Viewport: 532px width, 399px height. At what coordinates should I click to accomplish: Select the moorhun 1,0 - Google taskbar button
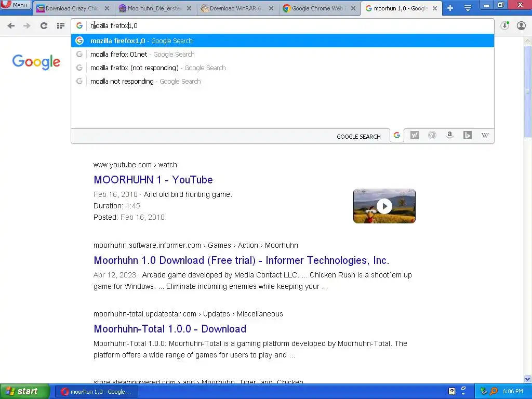point(96,392)
